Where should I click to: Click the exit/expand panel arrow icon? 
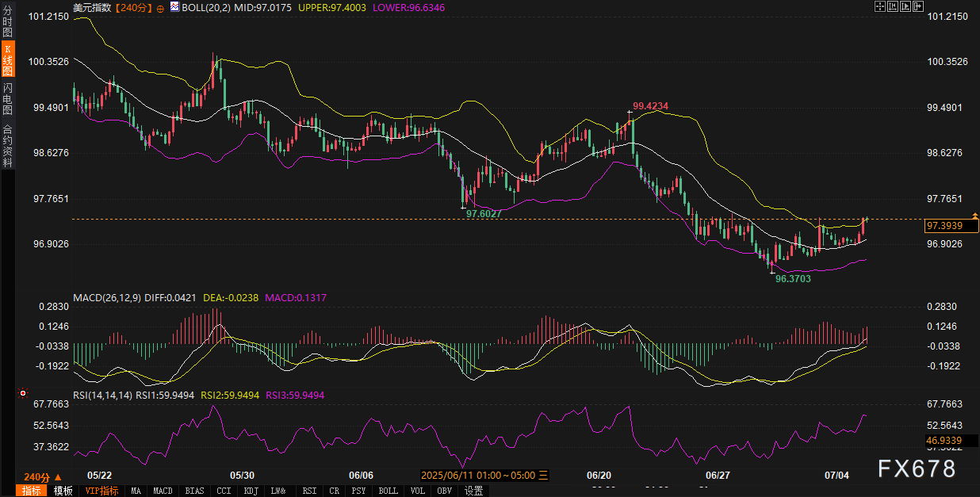tap(918, 6)
